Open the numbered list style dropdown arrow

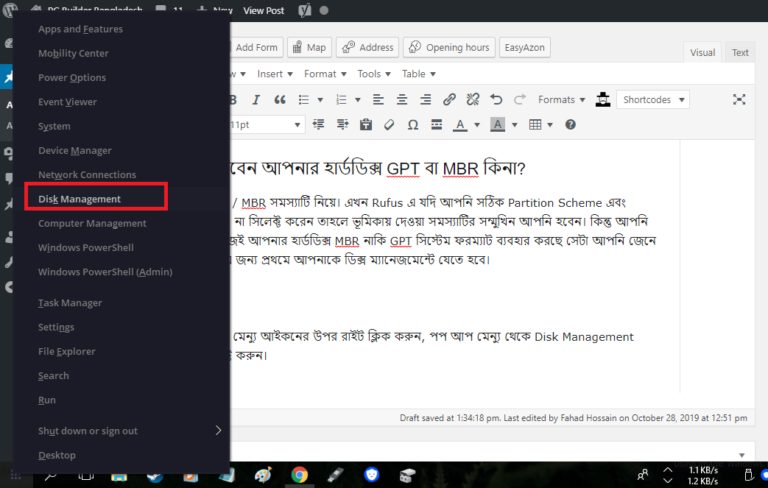pyautogui.click(x=358, y=100)
